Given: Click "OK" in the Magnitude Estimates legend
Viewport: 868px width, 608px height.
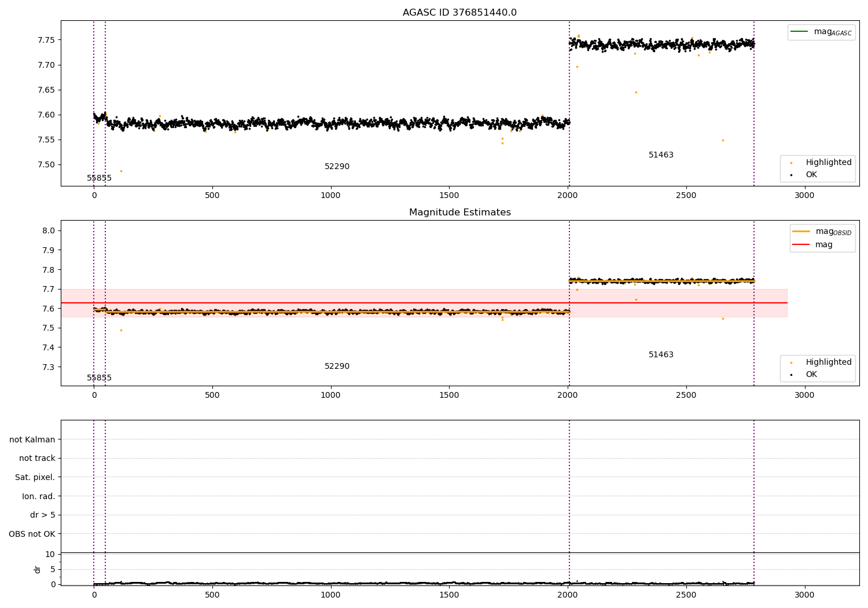Looking at the screenshot, I should point(811,375).
